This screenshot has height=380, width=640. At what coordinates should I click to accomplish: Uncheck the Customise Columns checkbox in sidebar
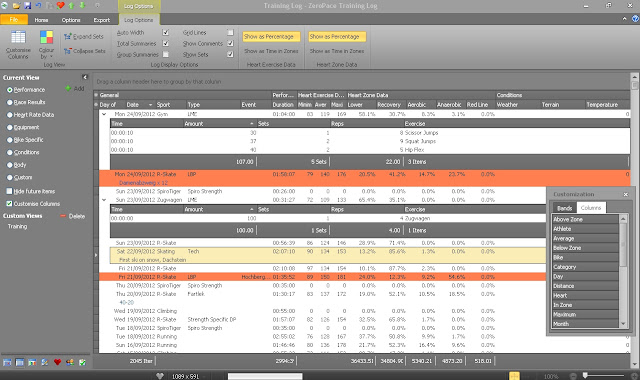click(x=9, y=204)
